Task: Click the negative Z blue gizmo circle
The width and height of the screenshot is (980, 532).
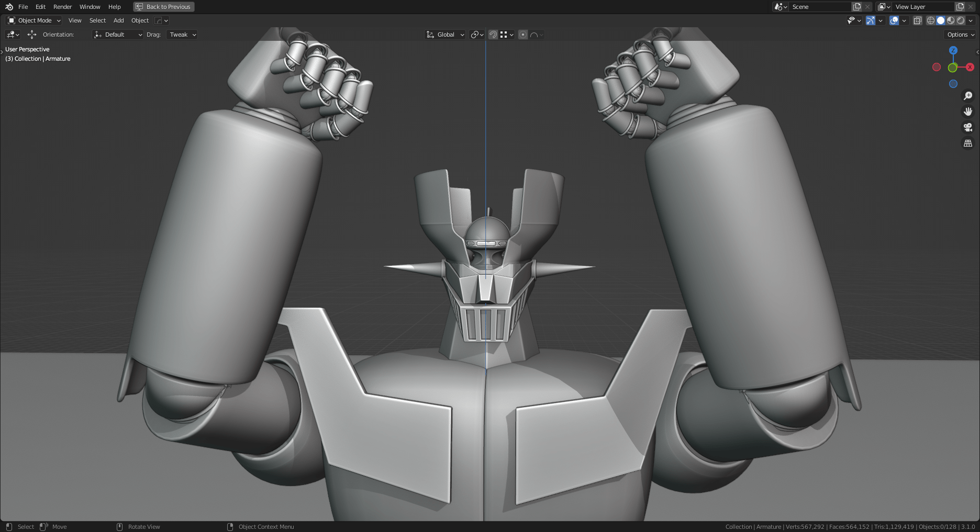Action: tap(953, 84)
